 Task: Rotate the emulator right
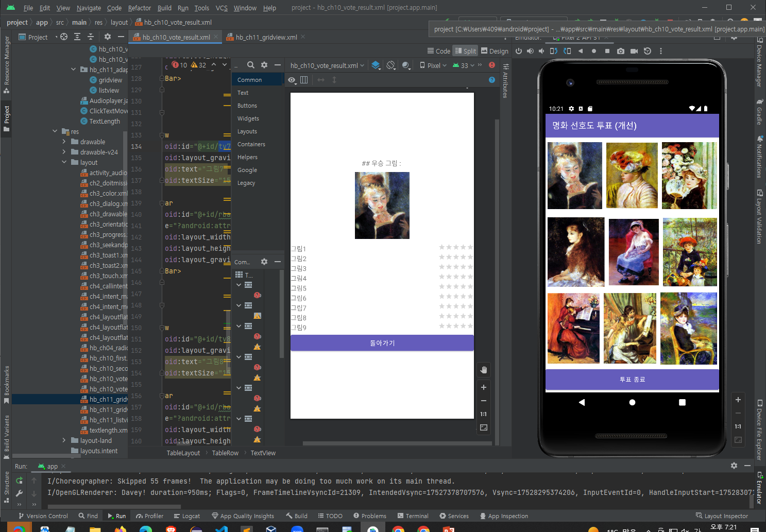point(567,51)
